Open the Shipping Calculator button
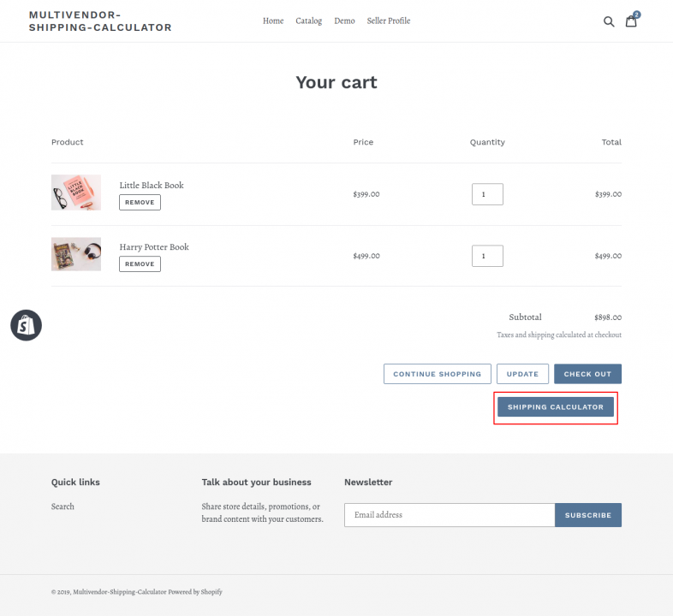 point(556,407)
